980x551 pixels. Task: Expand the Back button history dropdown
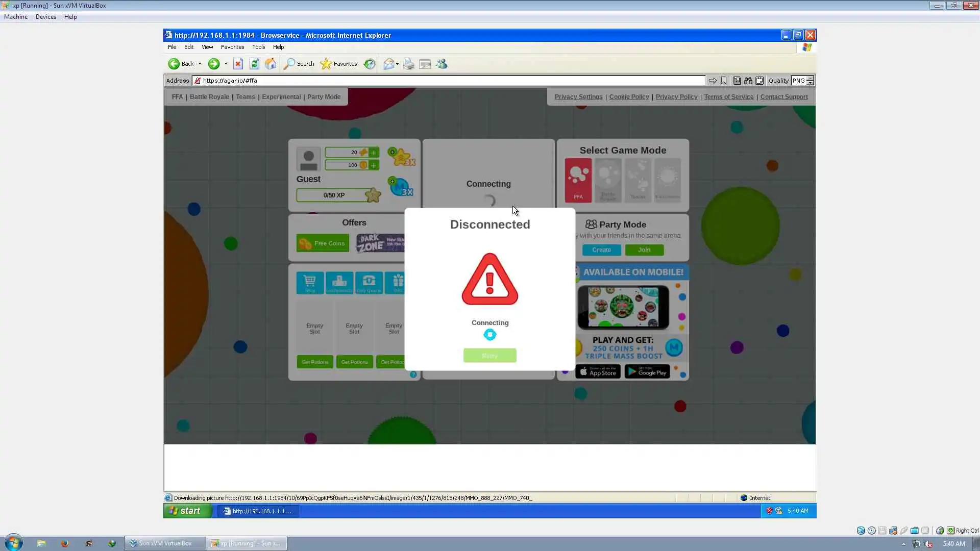coord(200,64)
